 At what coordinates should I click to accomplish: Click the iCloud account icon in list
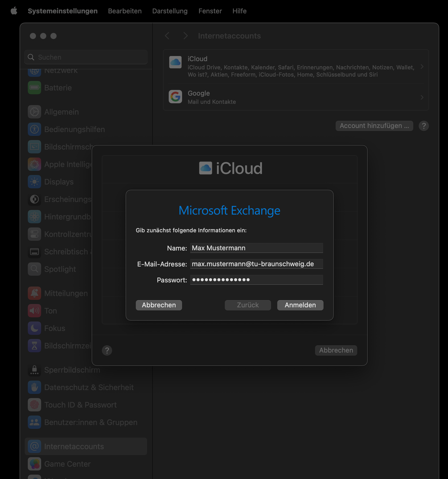pos(175,62)
